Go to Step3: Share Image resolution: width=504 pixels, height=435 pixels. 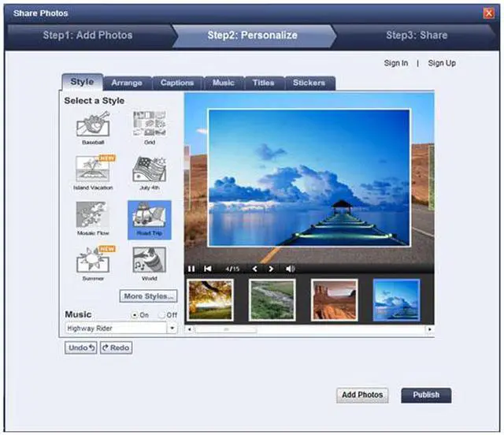click(x=416, y=35)
